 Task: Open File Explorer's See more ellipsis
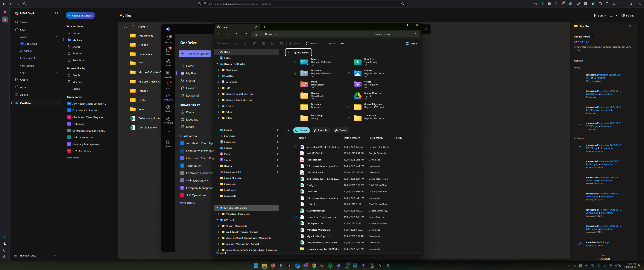tap(343, 43)
